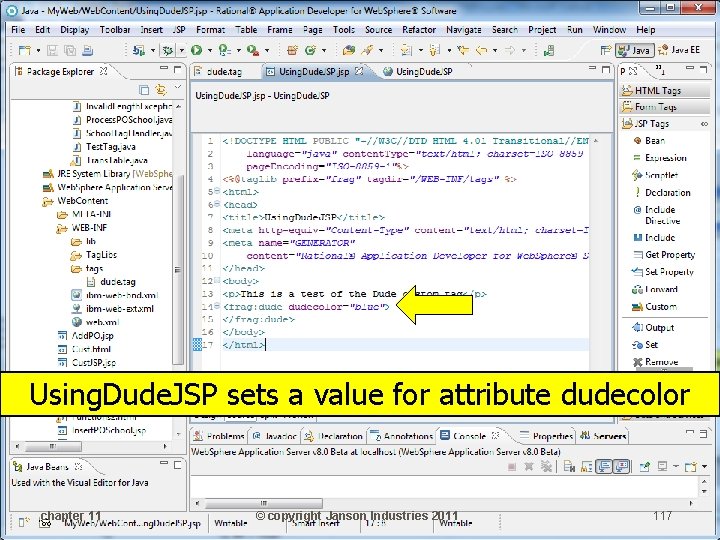Insert a Forward tag from palette
The height and width of the screenshot is (540, 720).
(x=655, y=289)
